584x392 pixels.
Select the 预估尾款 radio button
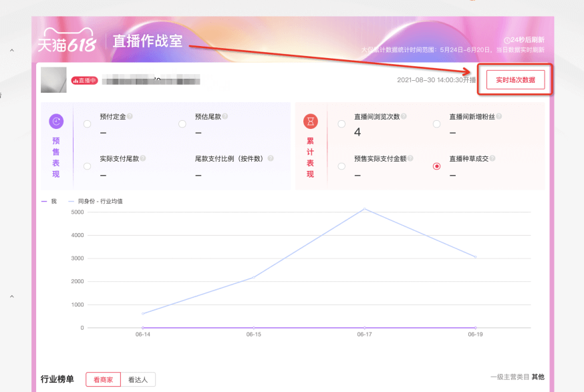coord(182,124)
